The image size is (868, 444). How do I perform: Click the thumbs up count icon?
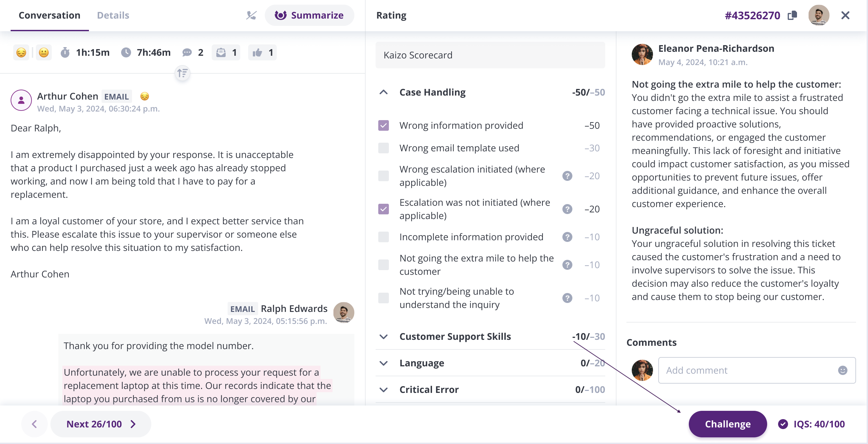click(257, 52)
